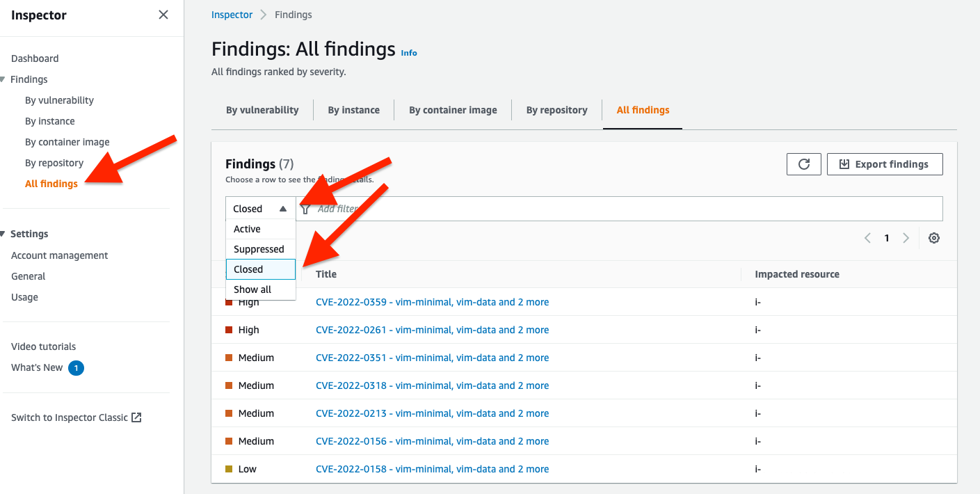Open the finding state dropdown showing Closed
Screen dimensions: 980x494
tap(260, 208)
